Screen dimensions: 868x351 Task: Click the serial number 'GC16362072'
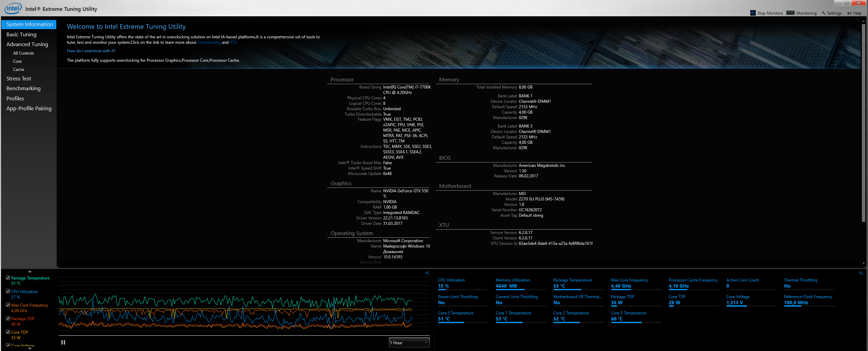coord(530,210)
